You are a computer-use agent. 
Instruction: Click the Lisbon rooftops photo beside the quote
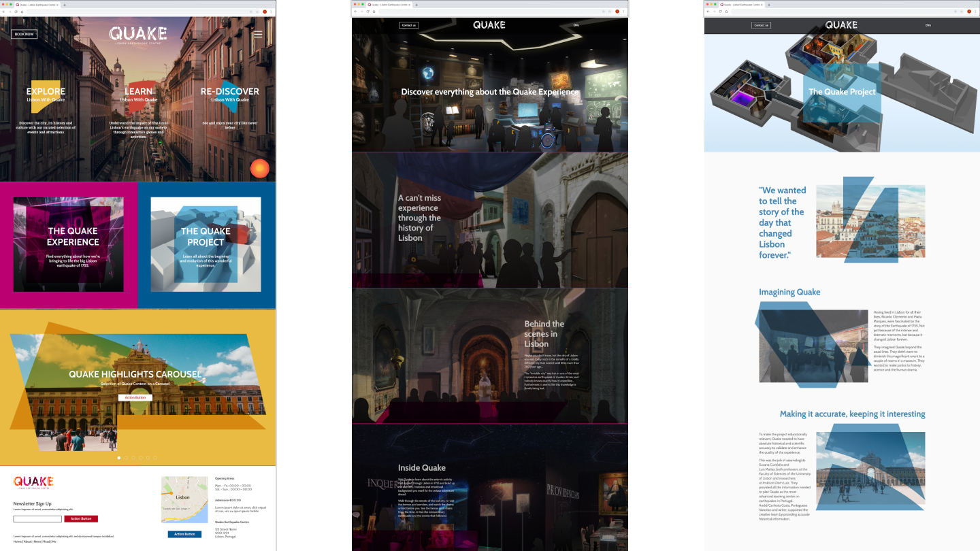pyautogui.click(x=870, y=221)
